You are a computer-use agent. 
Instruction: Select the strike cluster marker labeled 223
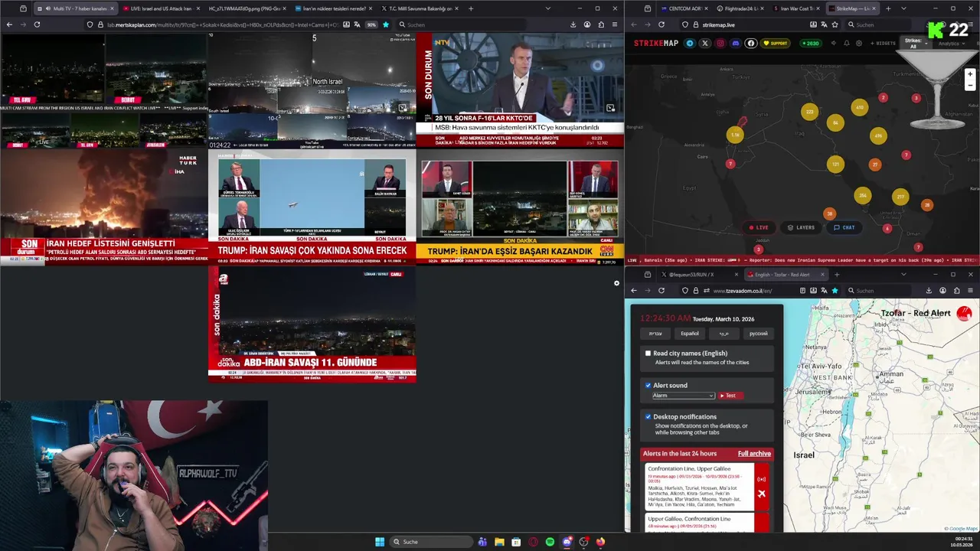pyautogui.click(x=810, y=112)
